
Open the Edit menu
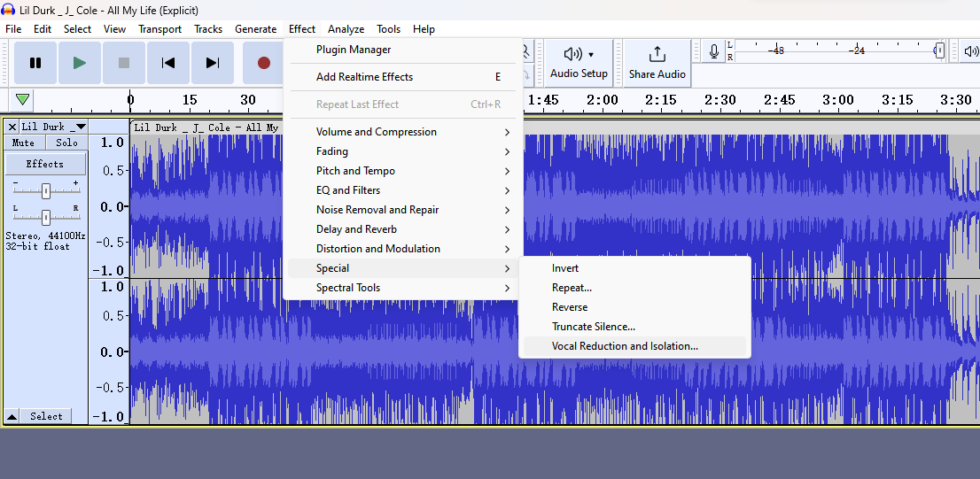click(x=43, y=29)
